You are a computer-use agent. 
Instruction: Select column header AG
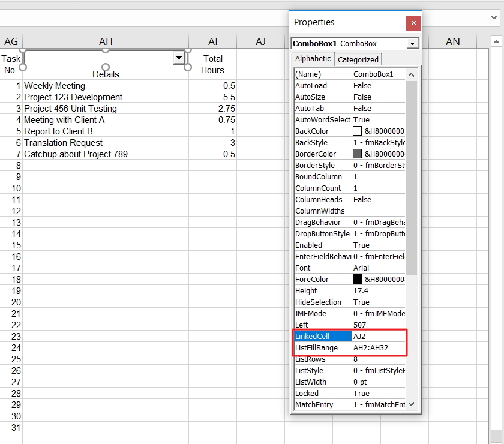point(11,41)
